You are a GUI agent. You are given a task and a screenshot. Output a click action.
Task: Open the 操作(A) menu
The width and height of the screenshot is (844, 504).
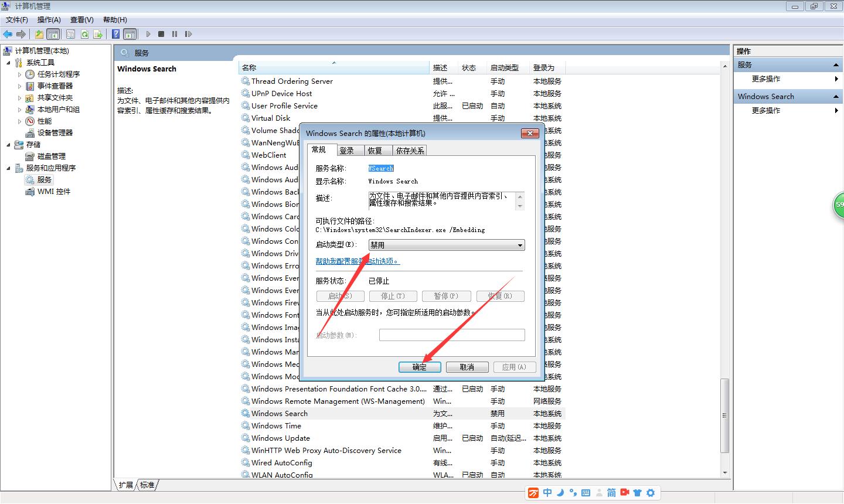click(x=49, y=19)
